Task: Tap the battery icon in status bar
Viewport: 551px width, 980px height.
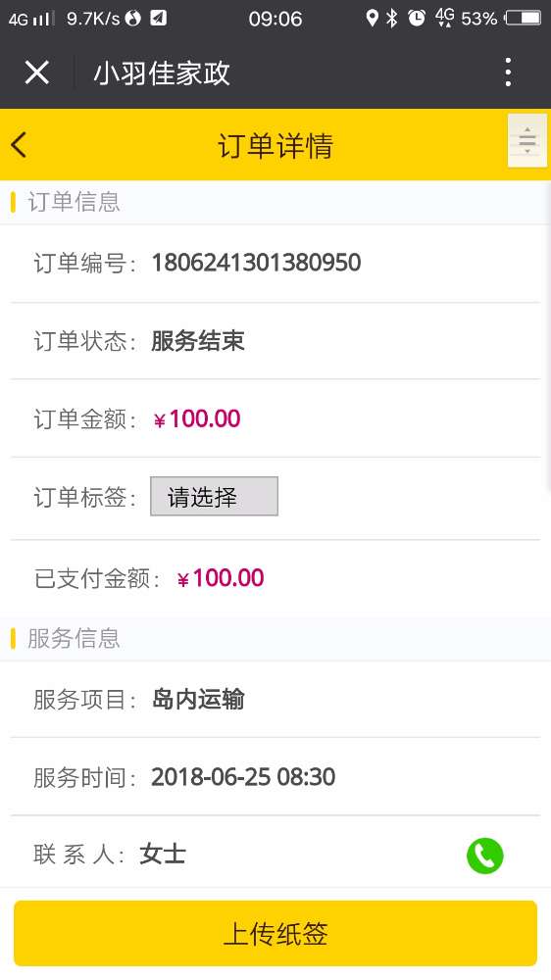Action: click(x=523, y=18)
